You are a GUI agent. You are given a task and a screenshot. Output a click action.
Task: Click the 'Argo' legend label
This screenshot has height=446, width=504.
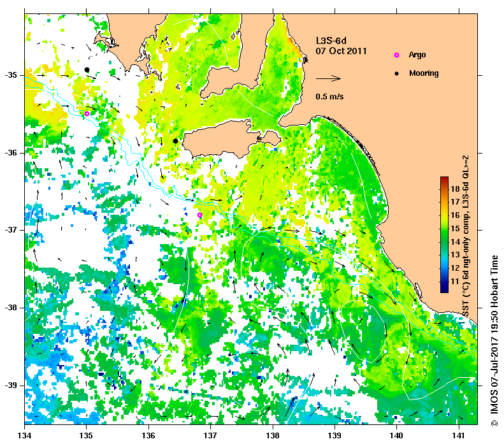click(417, 55)
